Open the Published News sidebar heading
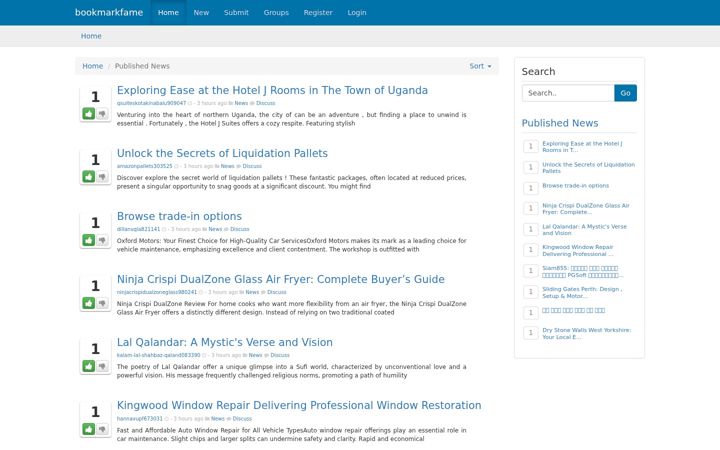 pyautogui.click(x=560, y=123)
